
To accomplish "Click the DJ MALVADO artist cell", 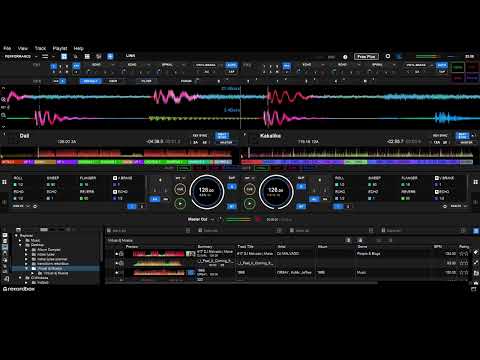I will (288, 254).
